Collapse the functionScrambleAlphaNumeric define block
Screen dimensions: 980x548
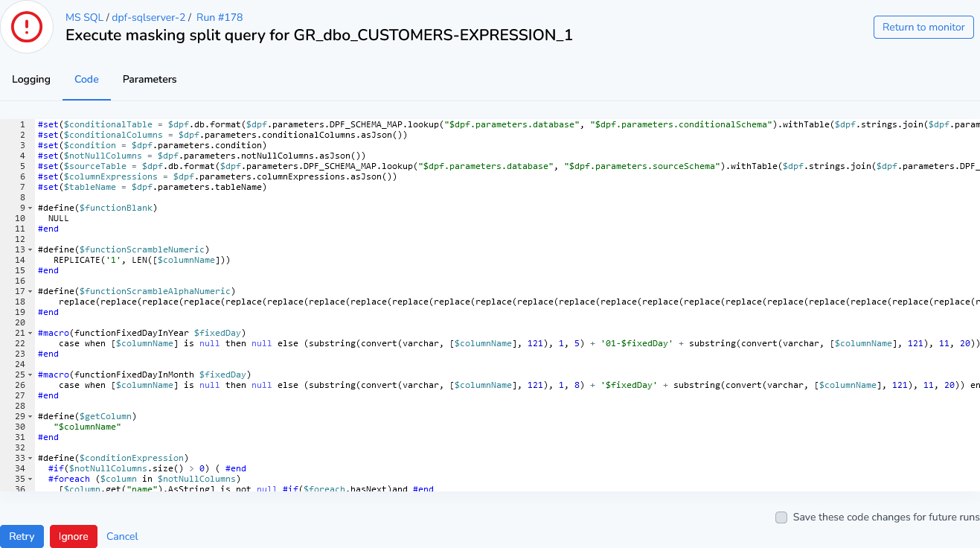click(31, 291)
